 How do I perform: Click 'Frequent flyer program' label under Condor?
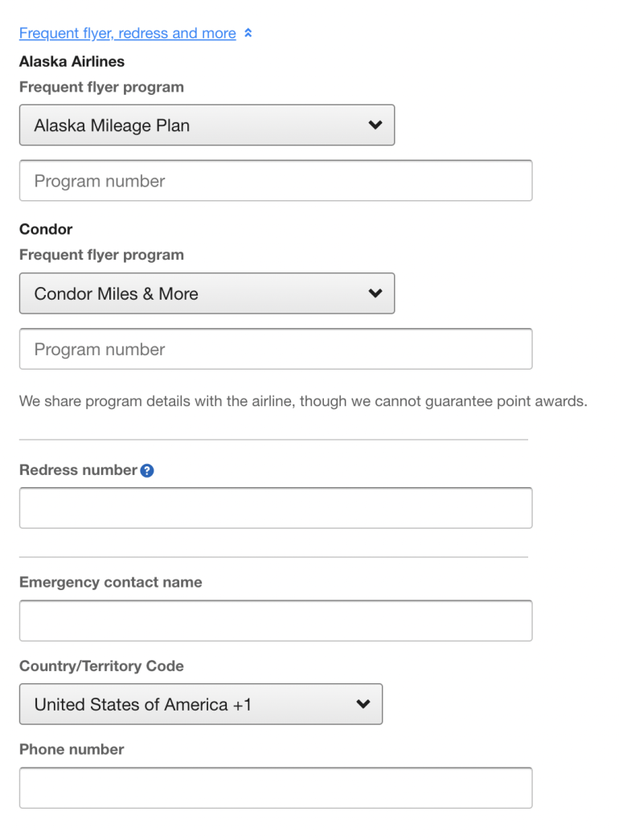coord(101,255)
